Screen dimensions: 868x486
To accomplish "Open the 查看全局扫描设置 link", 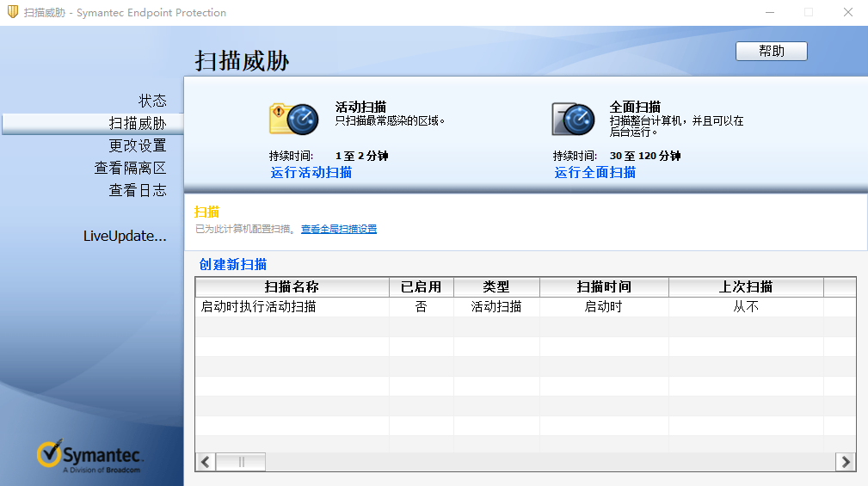I will (x=339, y=230).
